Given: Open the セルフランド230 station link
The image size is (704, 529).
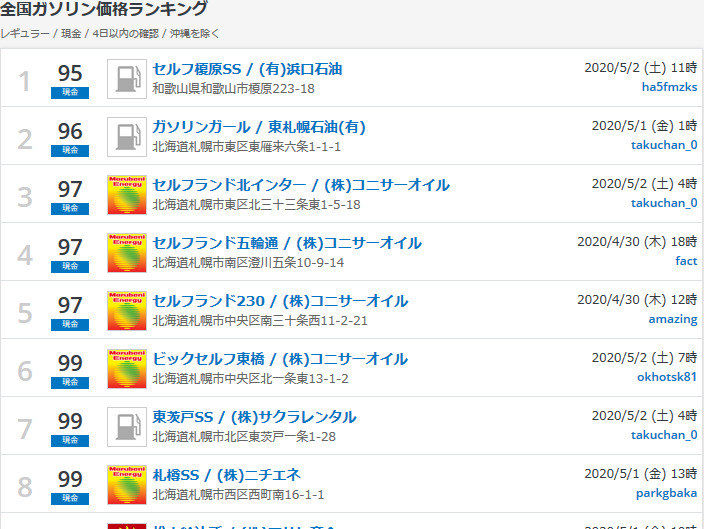Looking at the screenshot, I should coord(280,301).
